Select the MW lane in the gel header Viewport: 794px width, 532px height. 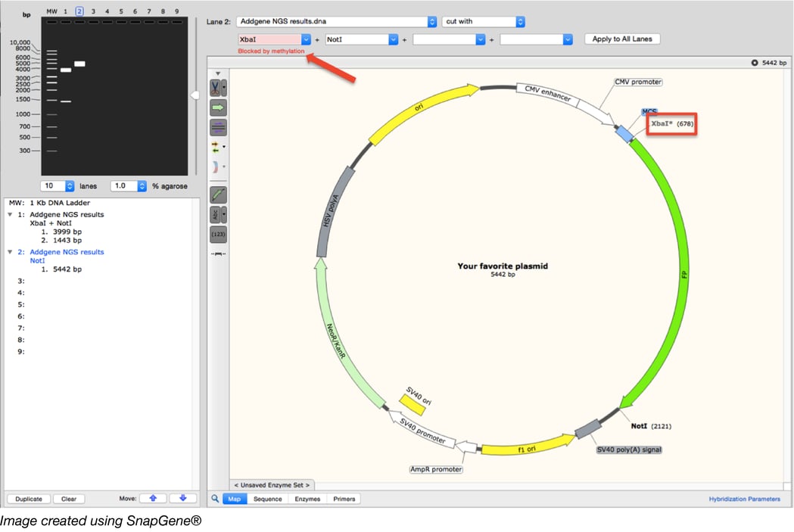(x=51, y=11)
